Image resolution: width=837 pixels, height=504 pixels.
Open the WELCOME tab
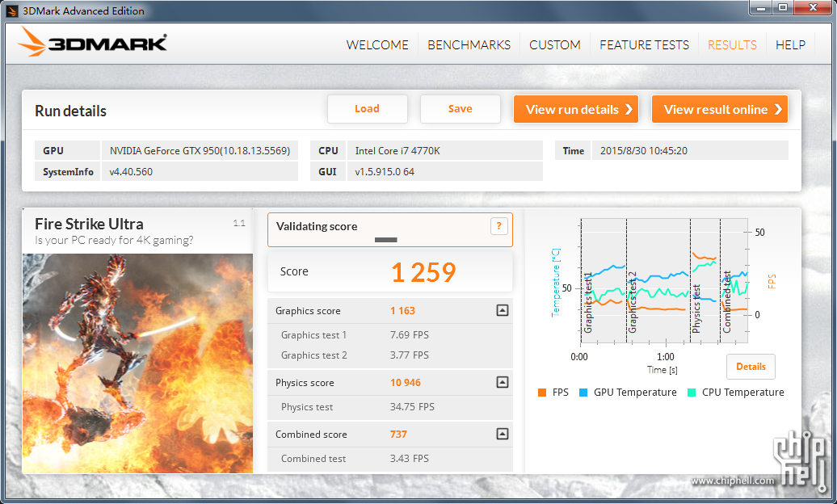(377, 45)
